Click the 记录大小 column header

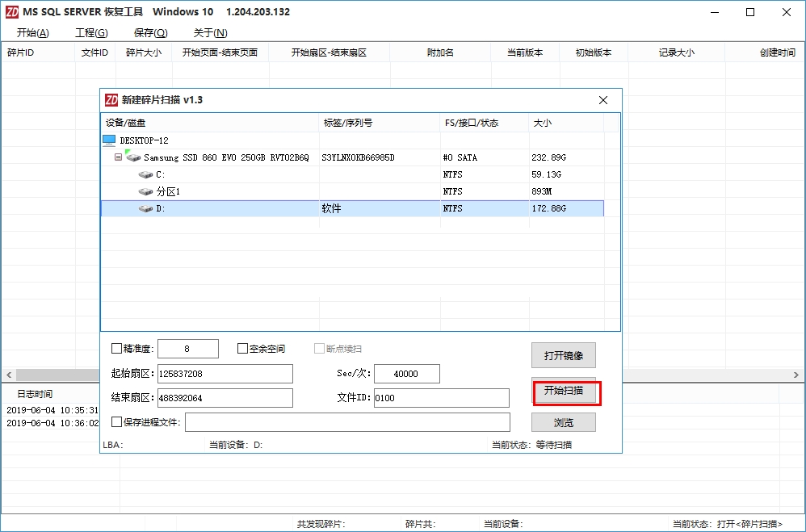[677, 52]
